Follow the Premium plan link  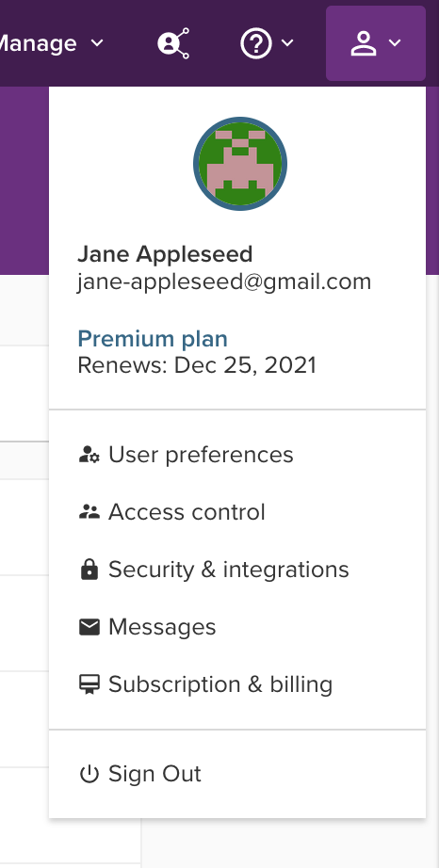[x=153, y=339]
